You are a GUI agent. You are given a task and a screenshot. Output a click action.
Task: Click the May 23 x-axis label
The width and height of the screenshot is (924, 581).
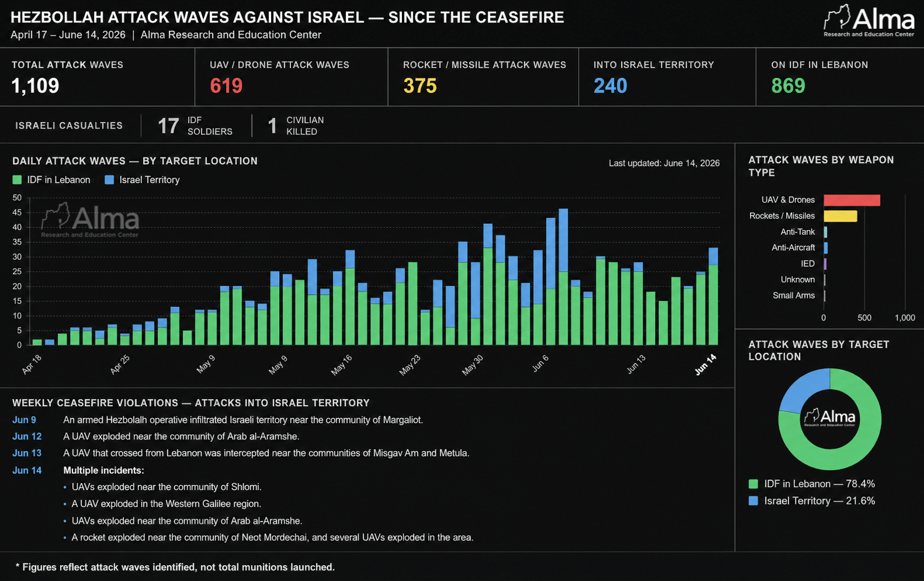click(x=410, y=365)
